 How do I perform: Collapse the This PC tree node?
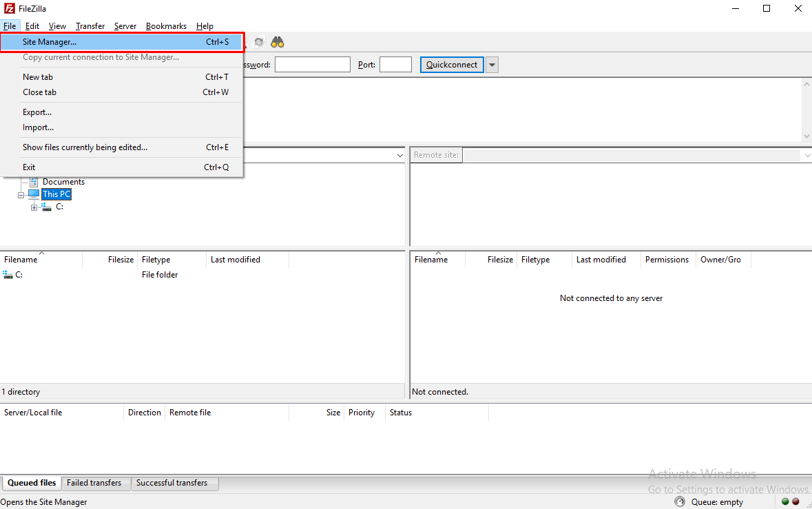pyautogui.click(x=21, y=195)
